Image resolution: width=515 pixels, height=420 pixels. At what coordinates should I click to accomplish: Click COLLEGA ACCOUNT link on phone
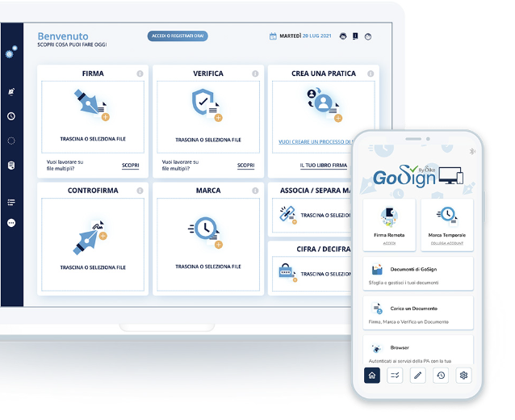447,243
